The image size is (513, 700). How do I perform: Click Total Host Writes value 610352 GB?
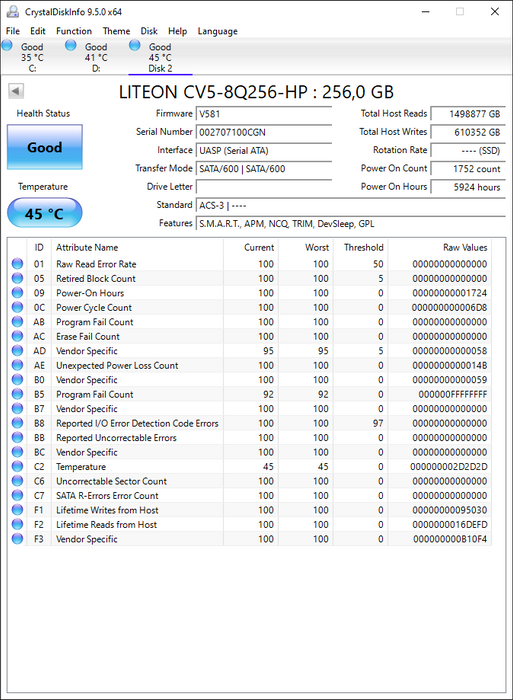468,132
